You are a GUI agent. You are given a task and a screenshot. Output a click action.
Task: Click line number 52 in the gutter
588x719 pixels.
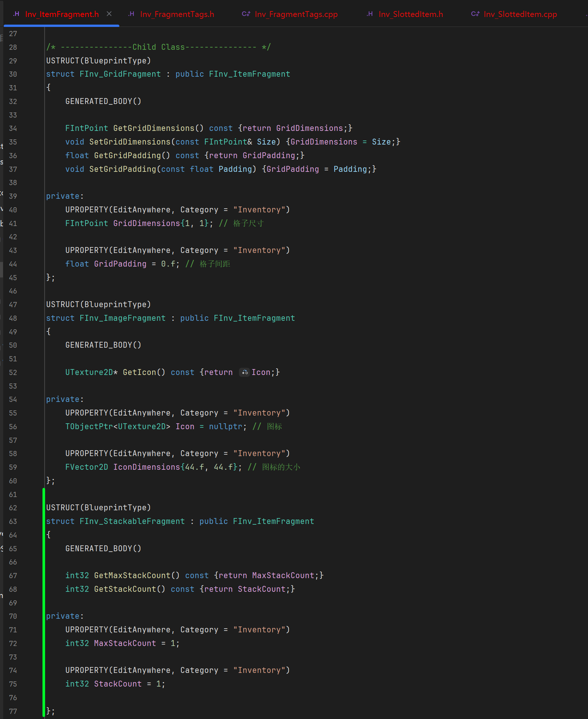pos(13,372)
